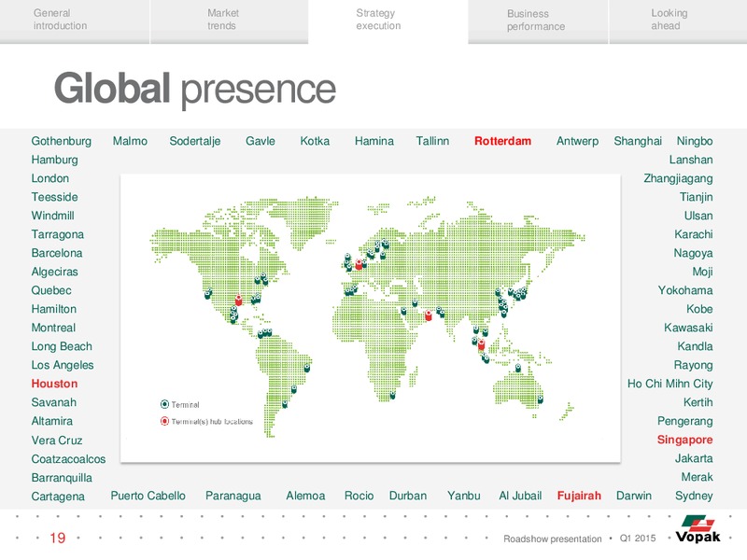Image resolution: width=747 pixels, height=560 pixels.
Task: Go to the Looking ahead tab
Action: pos(678,21)
